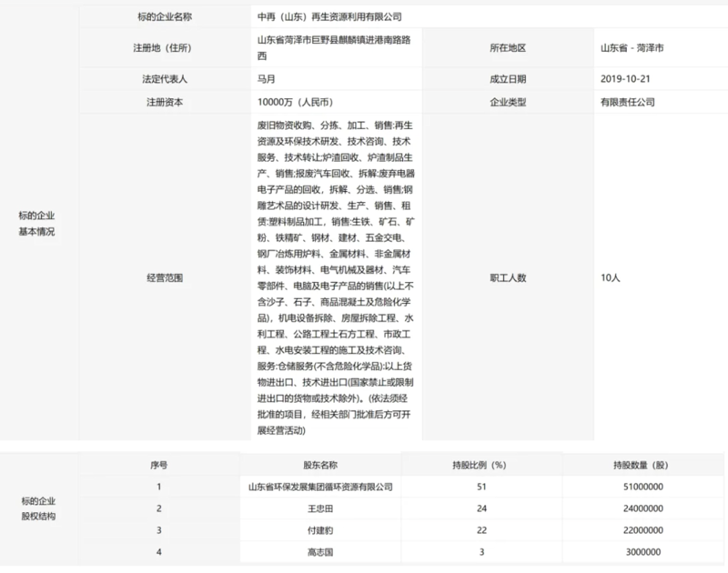This screenshot has width=728, height=573.
Task: Select the employee count 10人
Action: pyautogui.click(x=610, y=277)
